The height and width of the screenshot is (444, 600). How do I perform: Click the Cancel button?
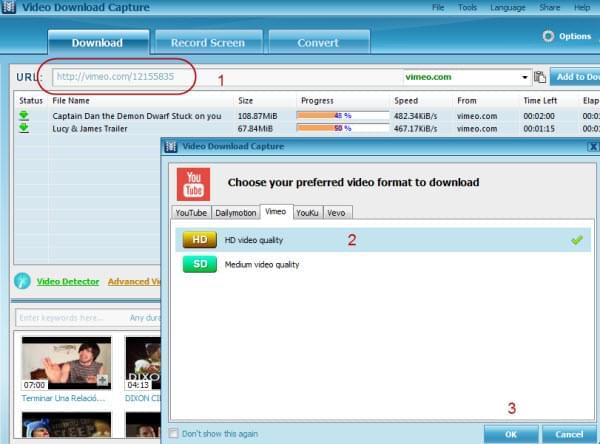pyautogui.click(x=569, y=434)
